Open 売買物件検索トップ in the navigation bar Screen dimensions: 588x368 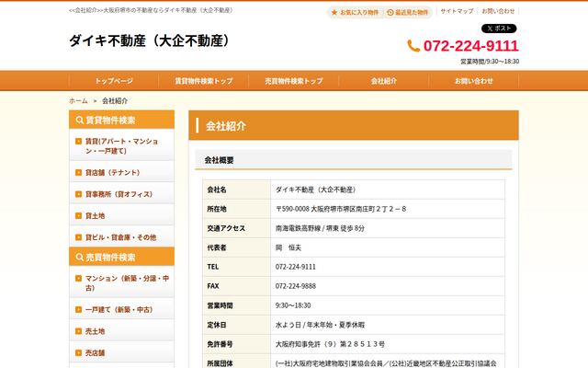point(294,81)
